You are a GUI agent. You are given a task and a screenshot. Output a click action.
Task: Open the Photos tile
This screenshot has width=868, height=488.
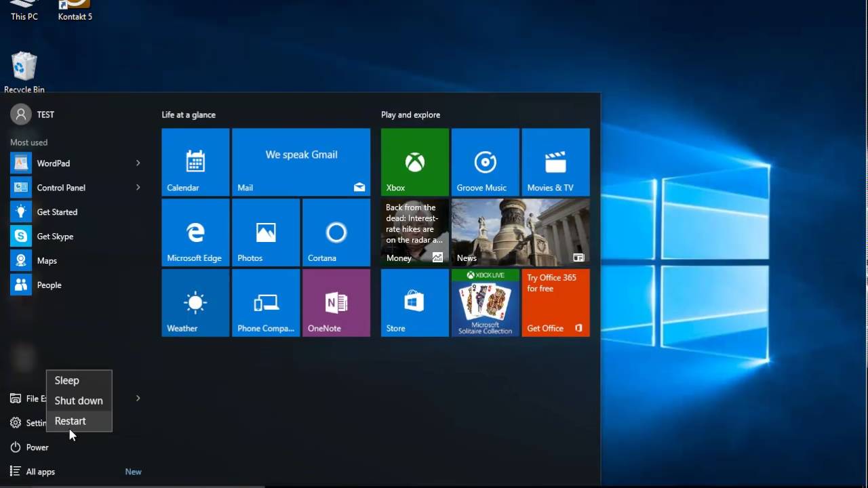point(266,232)
